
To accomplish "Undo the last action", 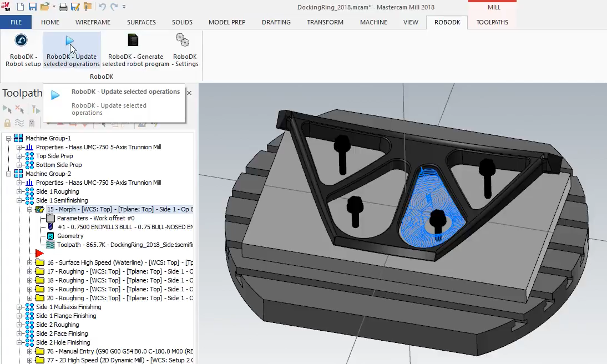I will click(x=102, y=7).
